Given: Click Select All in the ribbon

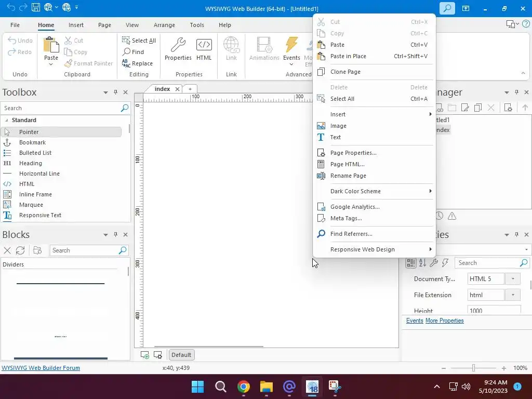Looking at the screenshot, I should click(x=139, y=41).
